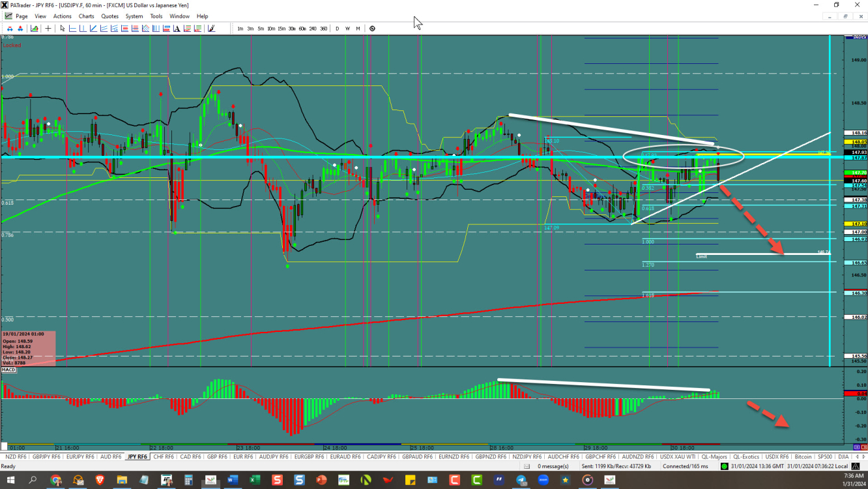Viewport: 868px width, 489px height.
Task: Open Windows taskbar search
Action: (x=32, y=480)
